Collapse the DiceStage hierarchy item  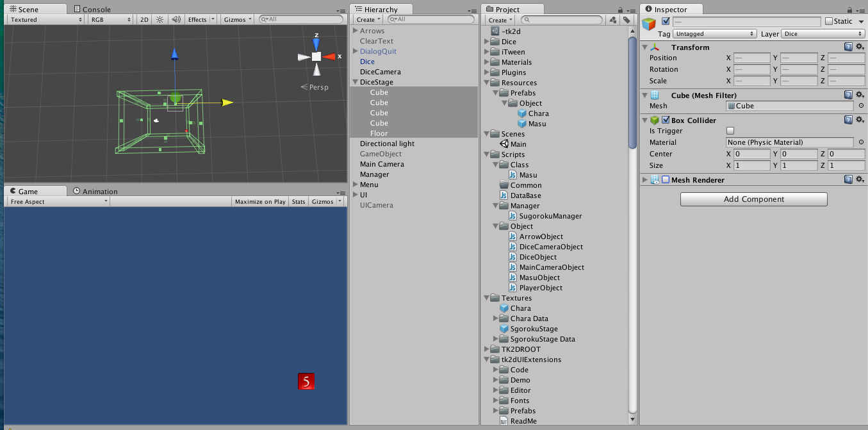(356, 82)
